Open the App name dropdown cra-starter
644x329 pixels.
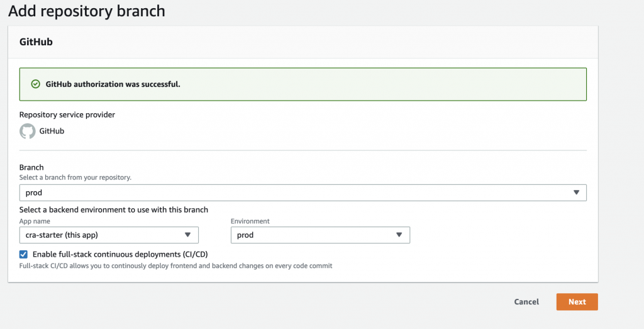(x=101, y=235)
